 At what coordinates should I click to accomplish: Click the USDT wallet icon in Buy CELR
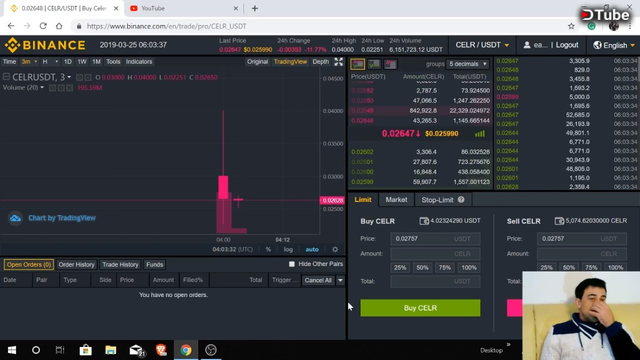point(424,221)
